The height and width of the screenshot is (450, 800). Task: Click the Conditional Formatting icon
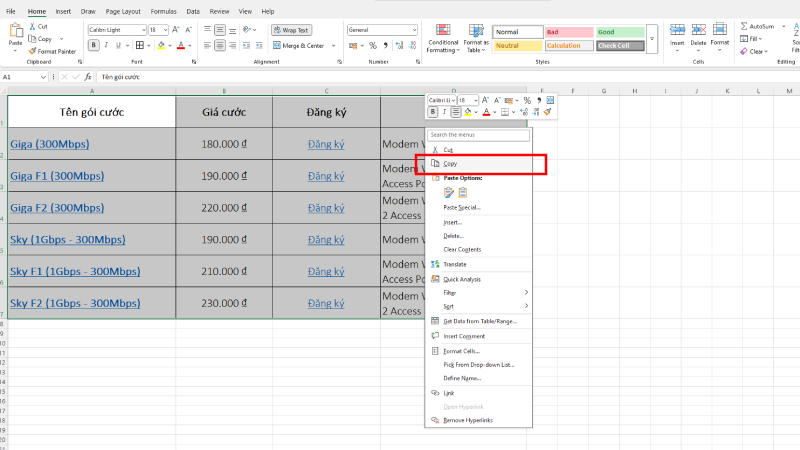(x=443, y=30)
